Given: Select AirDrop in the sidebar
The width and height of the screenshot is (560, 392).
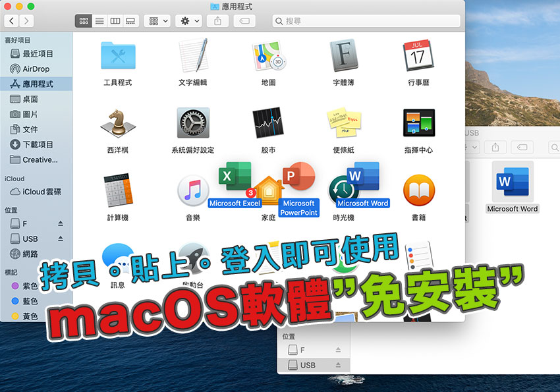Looking at the screenshot, I should point(36,69).
